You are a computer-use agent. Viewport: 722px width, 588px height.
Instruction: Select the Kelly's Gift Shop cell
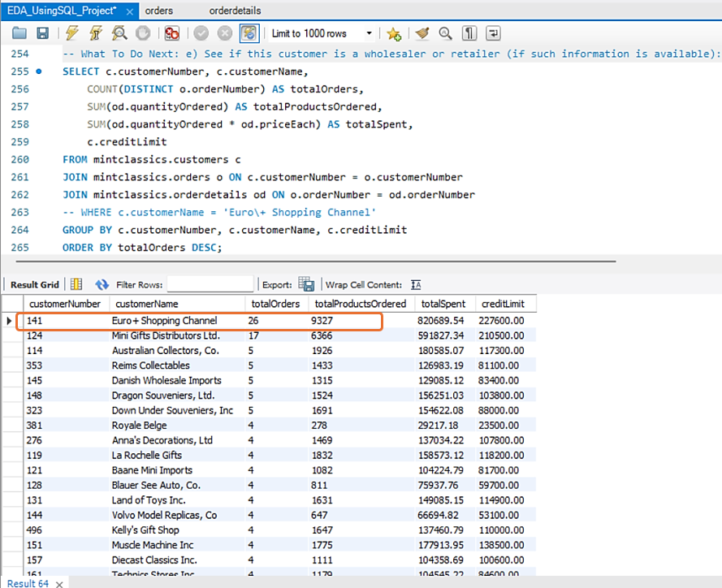(177, 530)
